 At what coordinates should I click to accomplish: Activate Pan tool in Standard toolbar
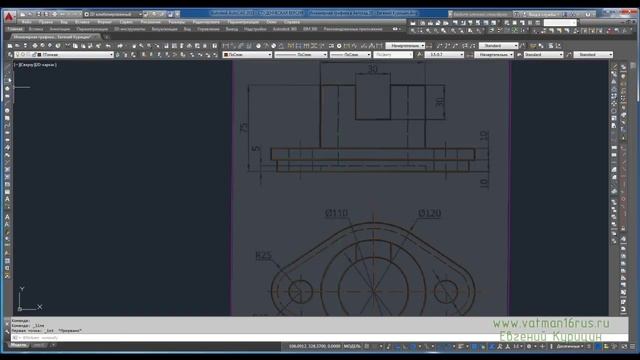point(133,46)
